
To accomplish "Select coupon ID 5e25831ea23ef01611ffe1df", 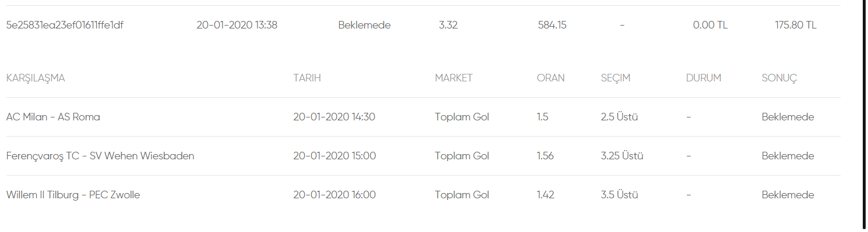I will [65, 25].
